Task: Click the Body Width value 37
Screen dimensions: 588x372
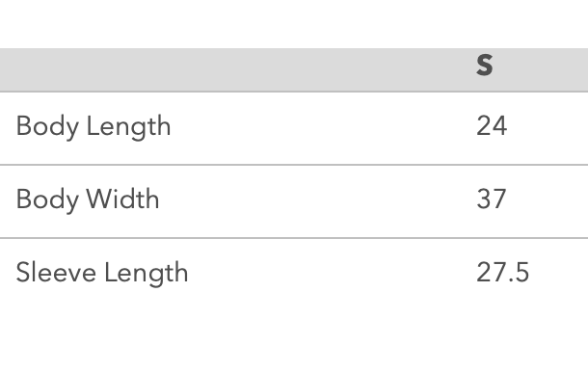Action: point(492,199)
